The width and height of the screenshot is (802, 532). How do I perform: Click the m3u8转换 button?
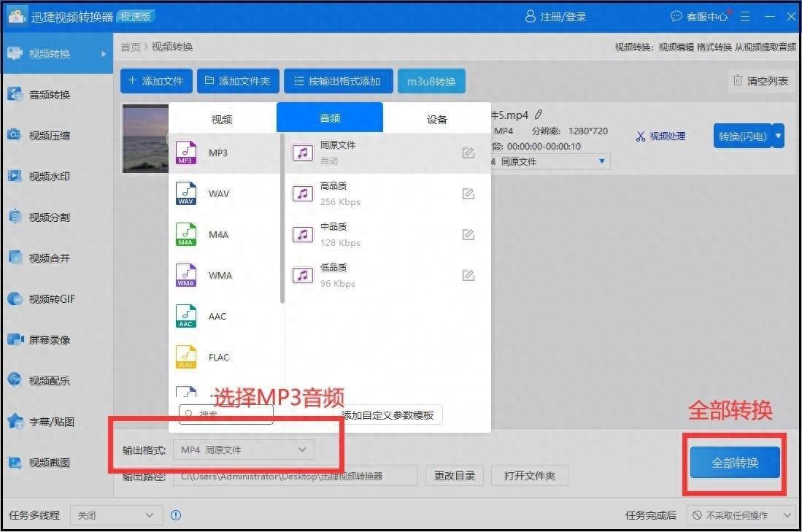(x=431, y=81)
